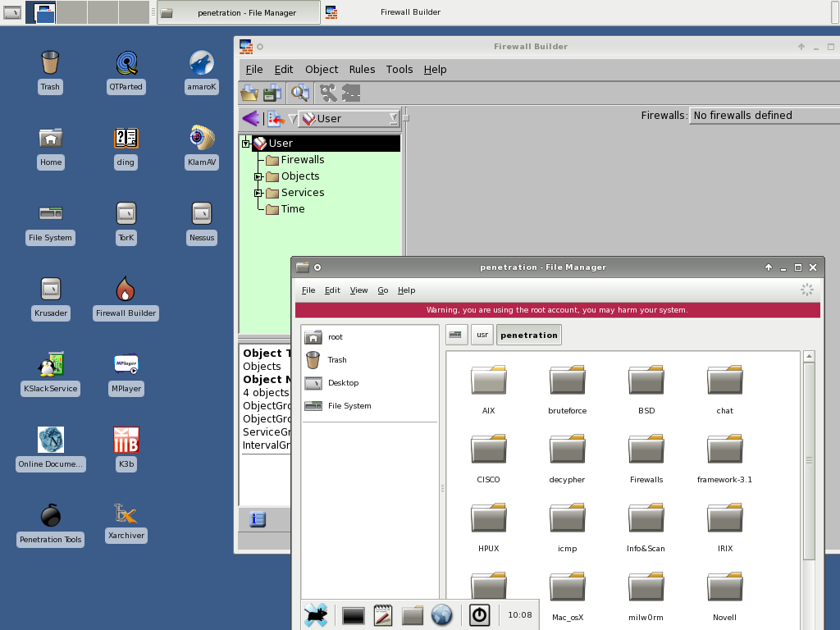840x630 pixels.
Task: Expand the Services folder in tree
Action: tap(258, 193)
